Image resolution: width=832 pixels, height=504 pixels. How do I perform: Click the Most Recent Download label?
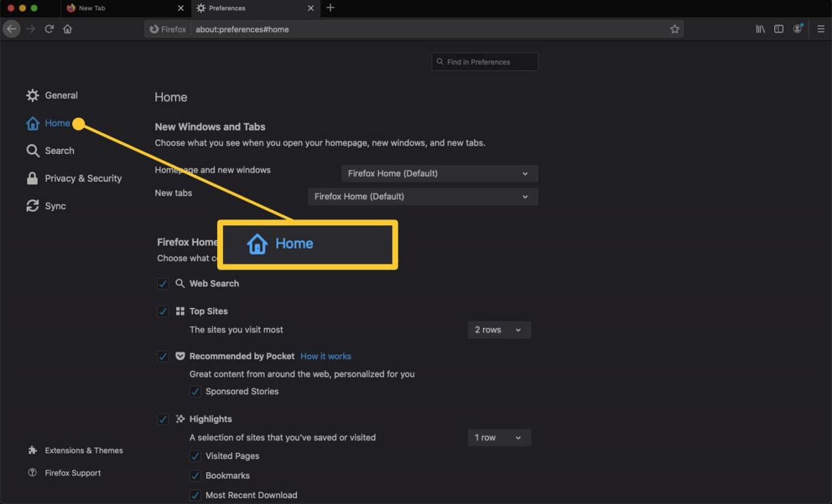251,495
